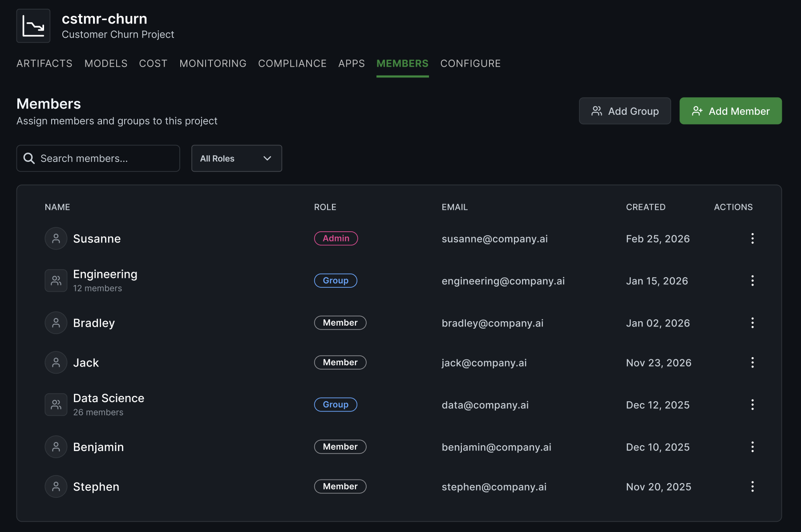Screen dimensions: 801x532
Task: Click the Add Member button
Action: [x=730, y=111]
